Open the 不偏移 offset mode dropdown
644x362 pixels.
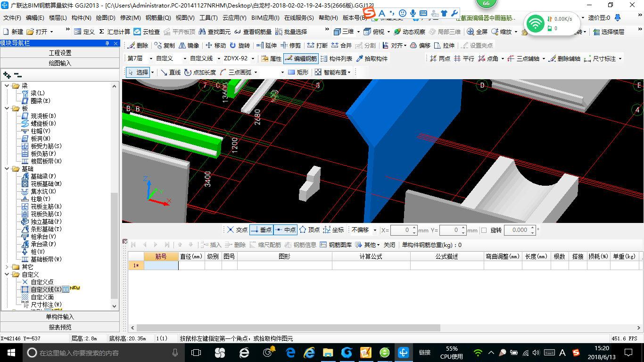tap(375, 230)
